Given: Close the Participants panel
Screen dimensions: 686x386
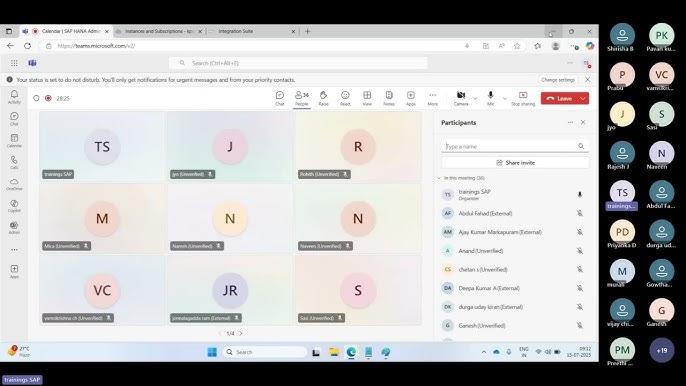Looking at the screenshot, I should pyautogui.click(x=583, y=123).
